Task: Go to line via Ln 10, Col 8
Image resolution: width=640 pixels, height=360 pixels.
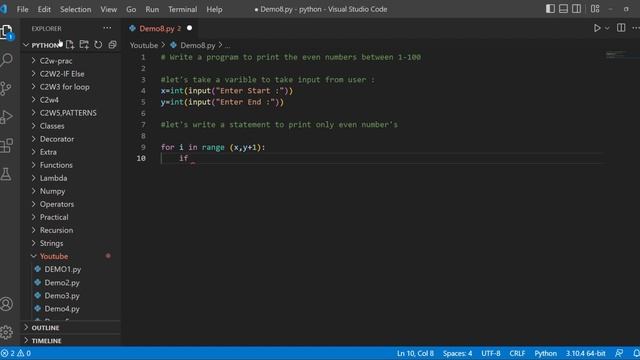Action: (415, 353)
